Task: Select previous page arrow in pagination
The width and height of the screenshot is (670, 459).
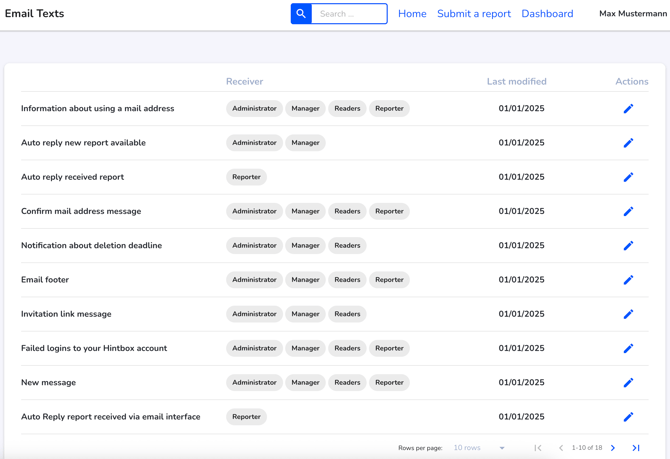Action: tap(561, 448)
